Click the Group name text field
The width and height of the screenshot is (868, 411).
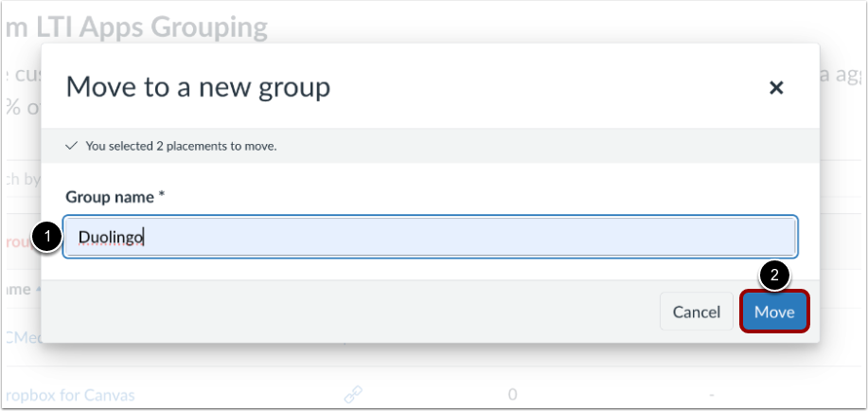coord(430,237)
